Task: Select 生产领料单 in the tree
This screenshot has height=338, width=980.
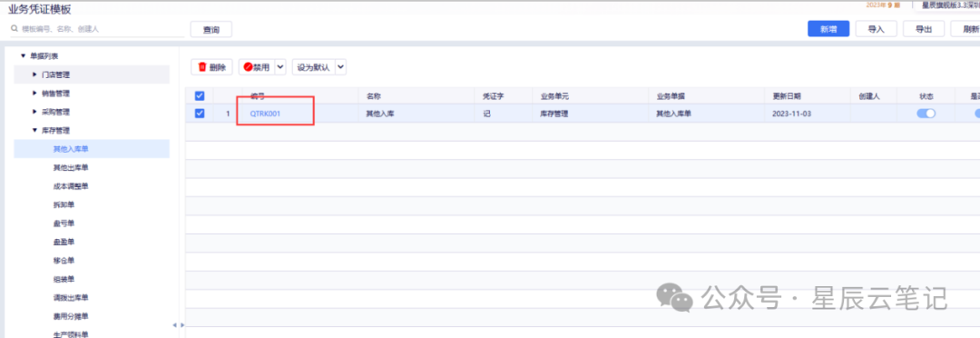Action: click(71, 334)
